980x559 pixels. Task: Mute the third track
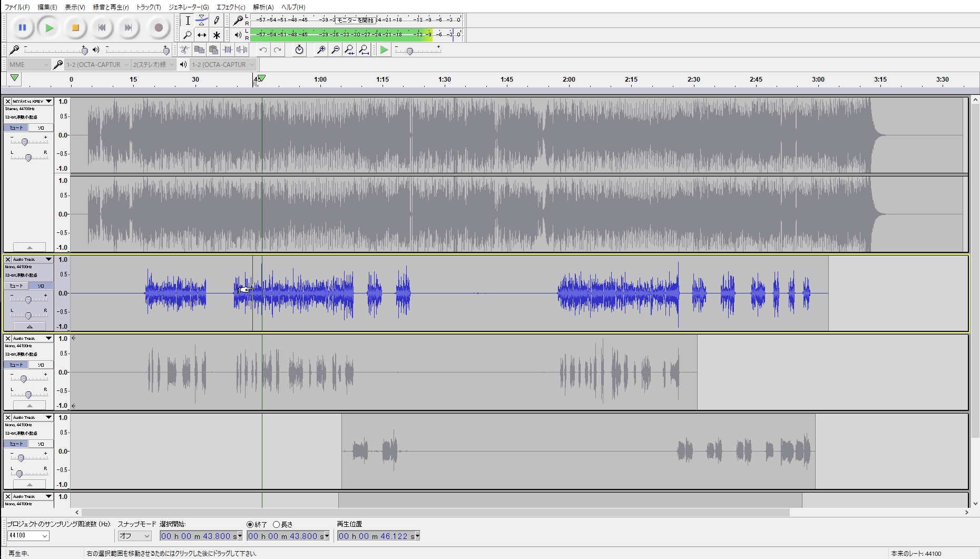[16, 365]
